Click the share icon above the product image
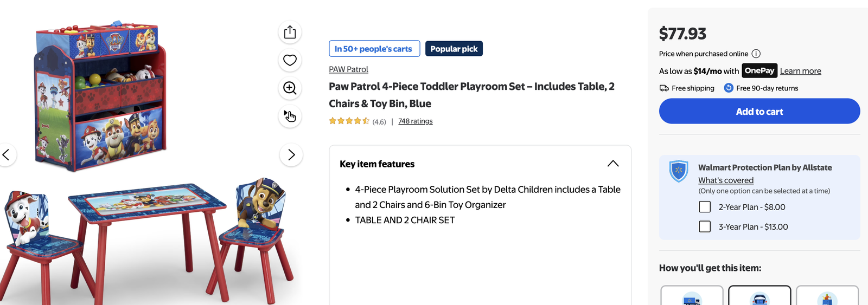Viewport: 868px width, 305px height. click(290, 32)
